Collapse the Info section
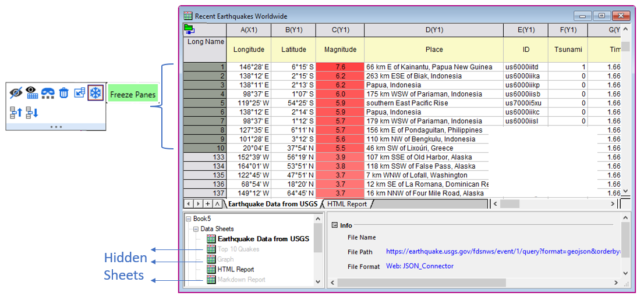Image resolution: width=644 pixels, height=300 pixels. click(335, 225)
